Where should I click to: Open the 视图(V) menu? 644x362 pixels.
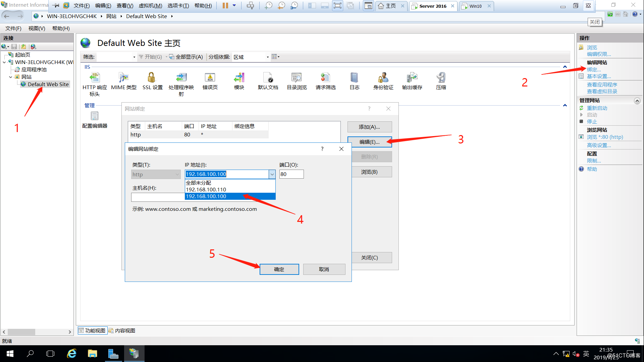click(37, 28)
